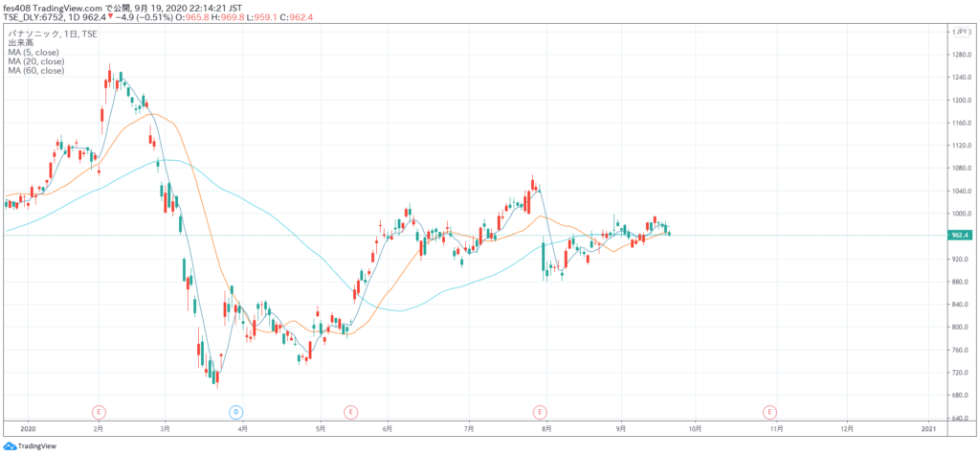Select the current price tag 962.4
This screenshot has height=456, width=980.
(959, 236)
